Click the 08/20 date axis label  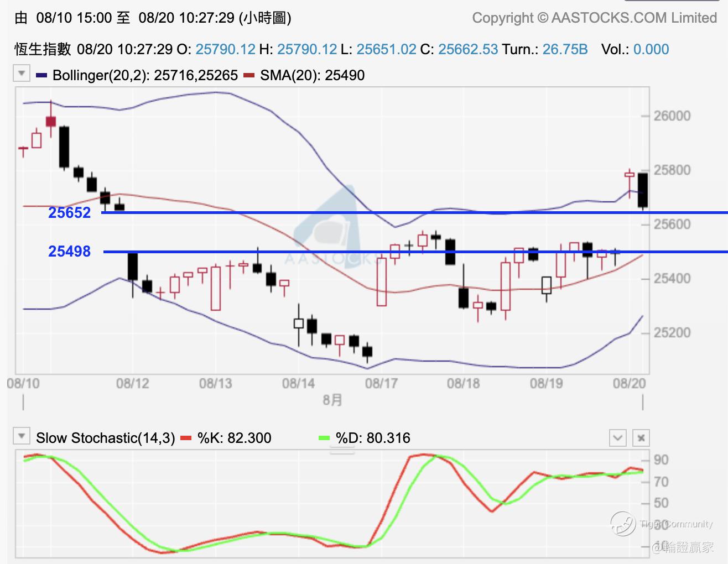coord(630,383)
